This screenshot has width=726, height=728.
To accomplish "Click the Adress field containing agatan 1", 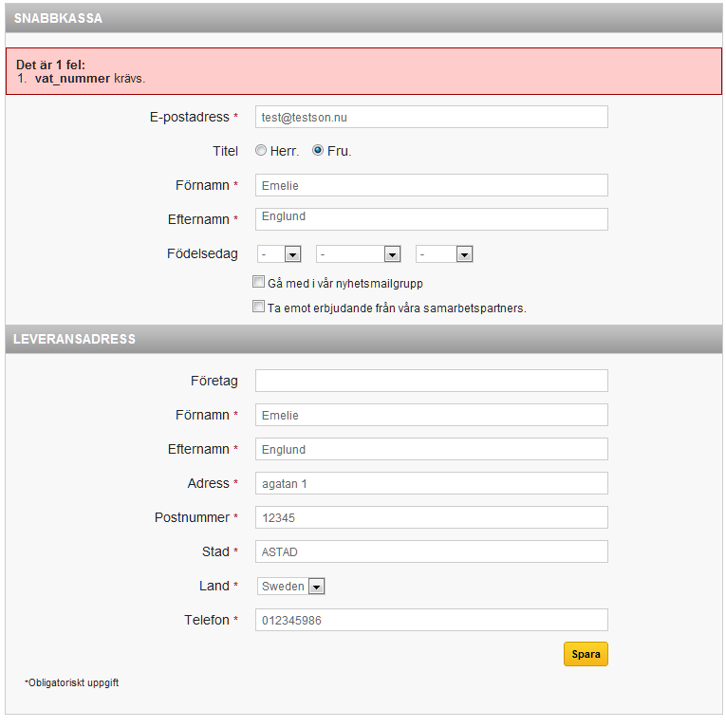I will [x=432, y=483].
